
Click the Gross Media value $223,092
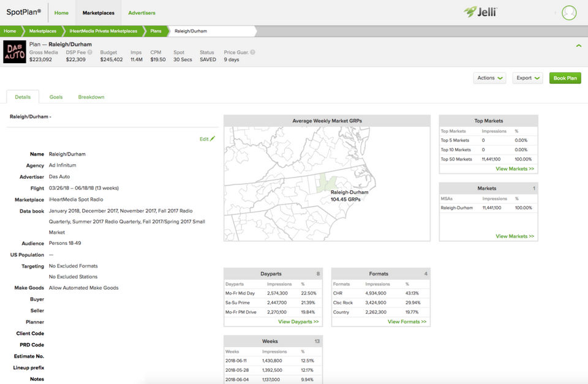40,59
